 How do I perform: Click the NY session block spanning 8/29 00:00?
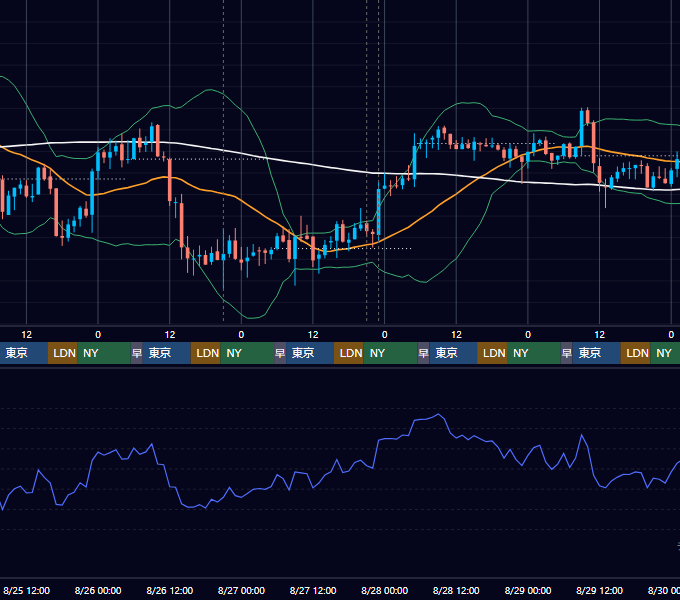pos(534,353)
